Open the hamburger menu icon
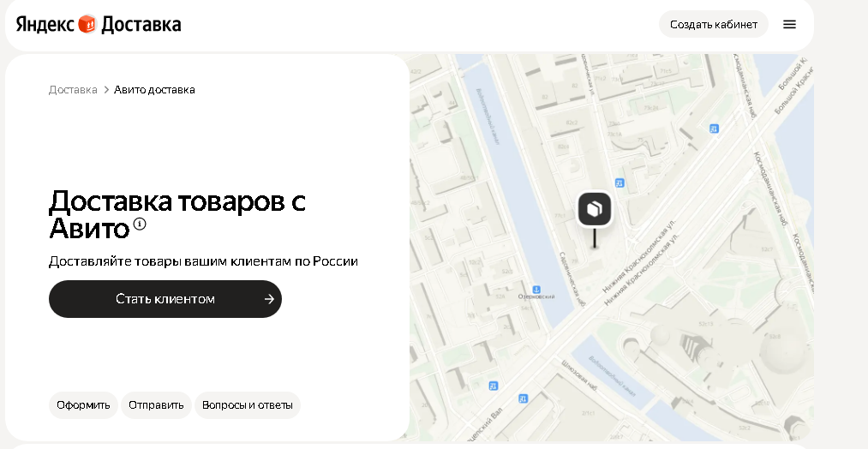Viewport: 868px width, 449px height. [789, 24]
